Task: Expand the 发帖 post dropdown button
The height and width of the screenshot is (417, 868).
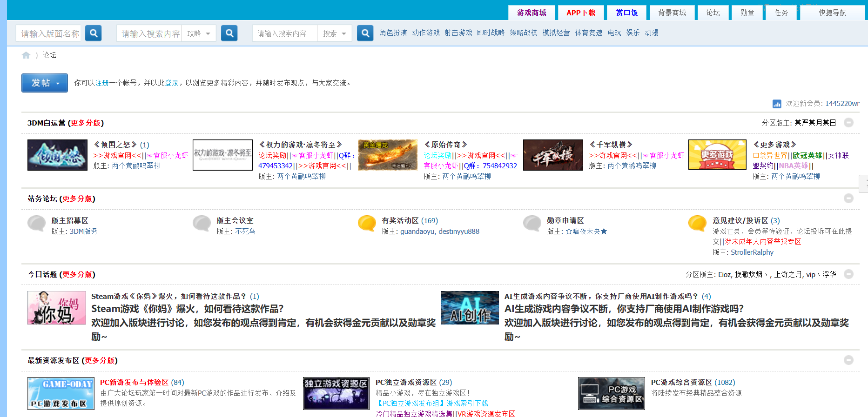Action: click(x=45, y=83)
